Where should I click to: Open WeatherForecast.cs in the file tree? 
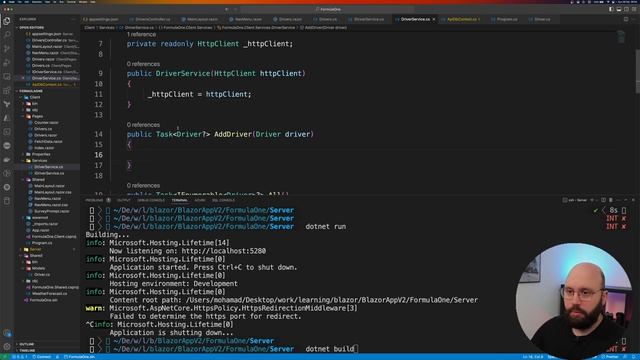point(49,293)
